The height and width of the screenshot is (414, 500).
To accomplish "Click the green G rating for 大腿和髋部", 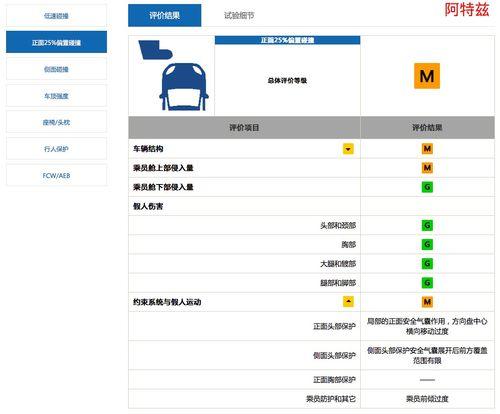I will (427, 264).
